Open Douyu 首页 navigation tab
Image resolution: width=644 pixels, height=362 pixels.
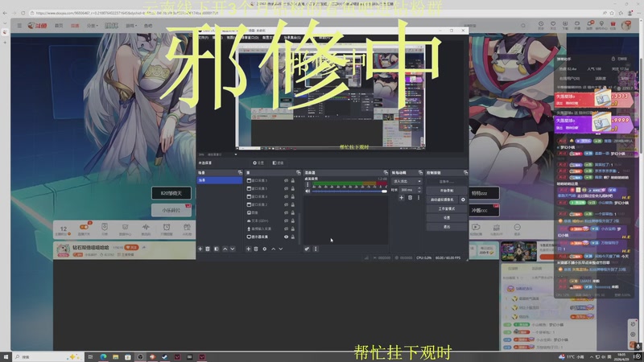[x=59, y=26]
